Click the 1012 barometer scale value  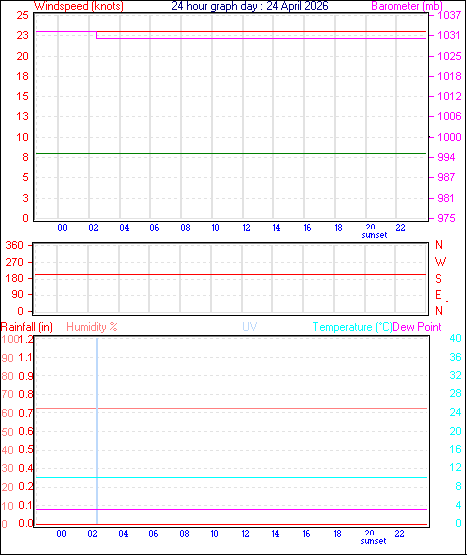coord(449,96)
